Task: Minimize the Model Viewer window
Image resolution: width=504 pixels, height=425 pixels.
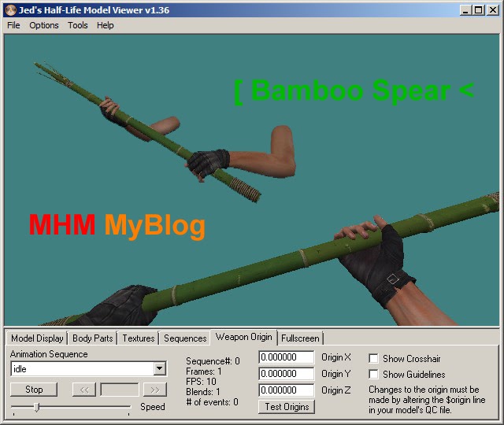Action: 465,10
